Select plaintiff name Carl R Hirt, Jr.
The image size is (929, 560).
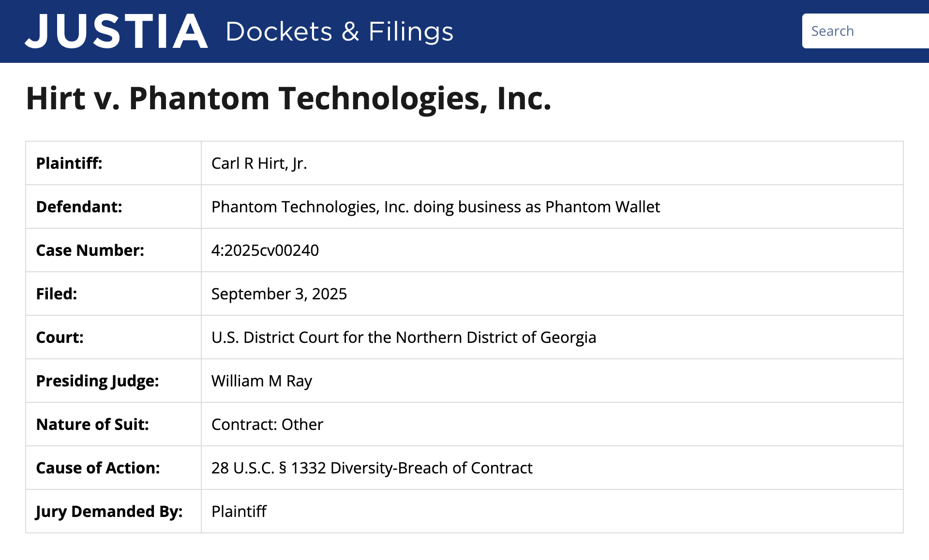click(259, 163)
